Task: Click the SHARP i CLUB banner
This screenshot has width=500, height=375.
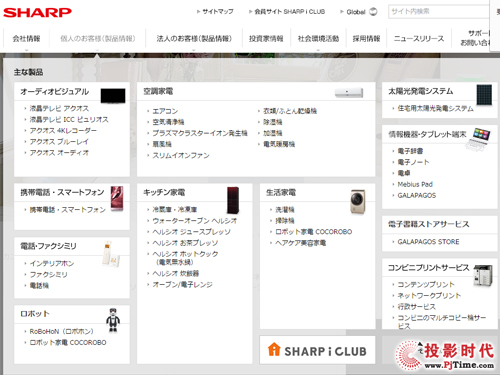Action: tap(317, 350)
